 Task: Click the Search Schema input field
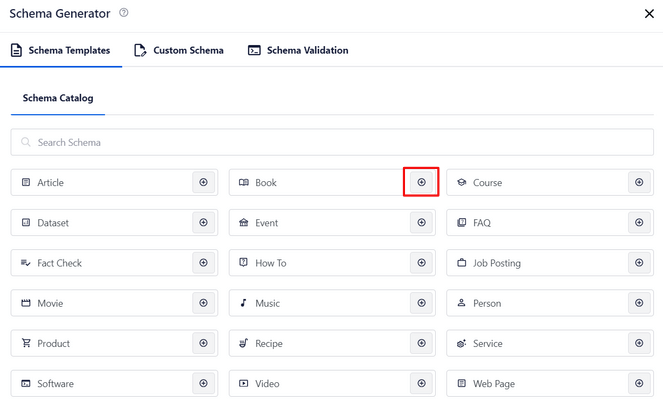[x=332, y=142]
